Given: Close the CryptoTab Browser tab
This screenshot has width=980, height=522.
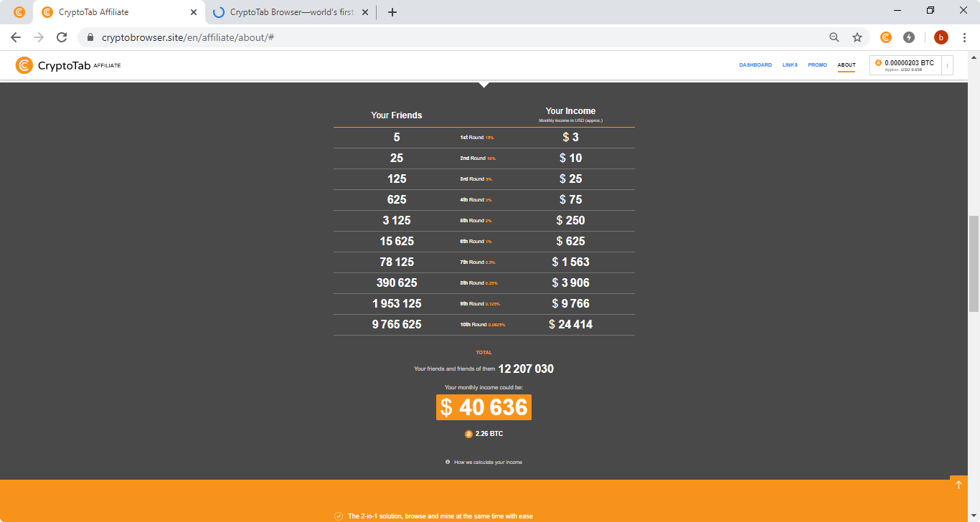Looking at the screenshot, I should click(366, 12).
